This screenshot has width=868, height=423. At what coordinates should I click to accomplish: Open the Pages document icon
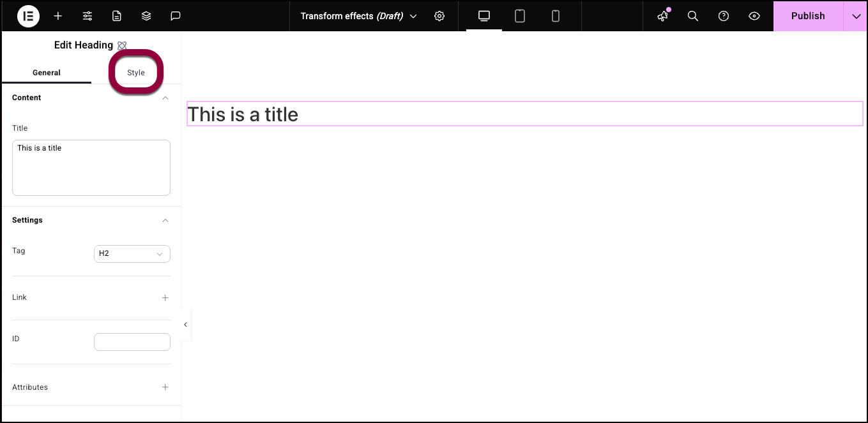tap(117, 16)
